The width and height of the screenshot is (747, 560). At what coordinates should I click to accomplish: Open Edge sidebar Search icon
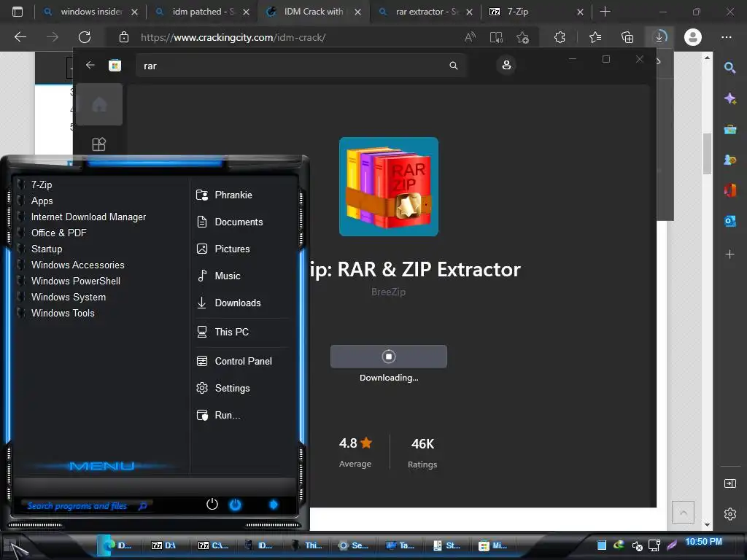pyautogui.click(x=729, y=68)
